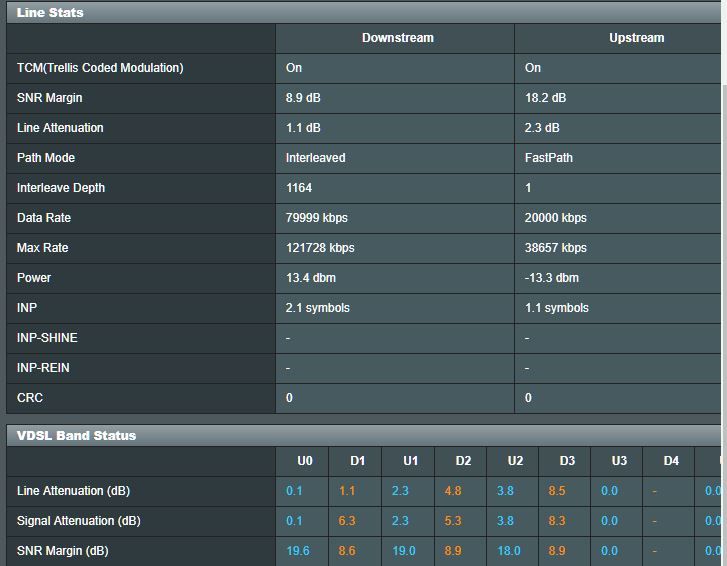Click the Upstream column header

point(636,38)
